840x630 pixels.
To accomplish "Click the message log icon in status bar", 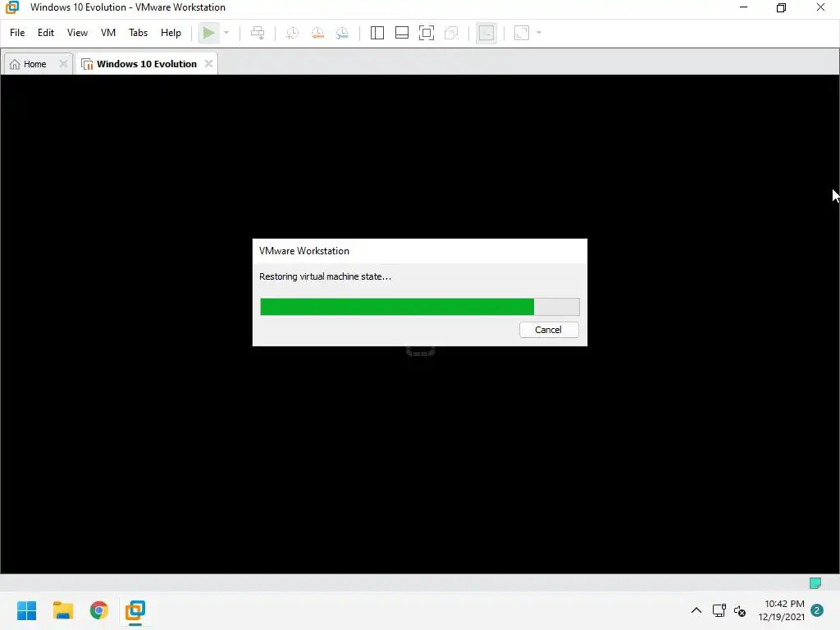I will [x=815, y=583].
